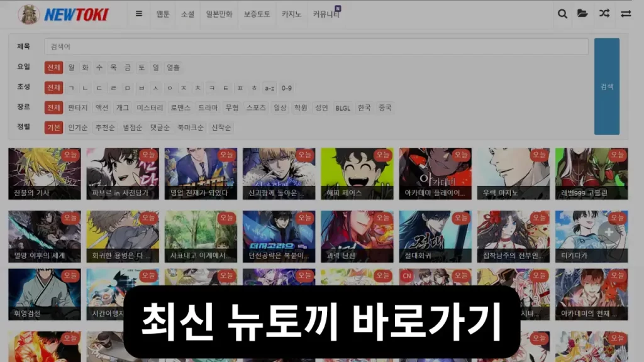Filter by 목 weekday
This screenshot has height=362, width=644.
[113, 67]
